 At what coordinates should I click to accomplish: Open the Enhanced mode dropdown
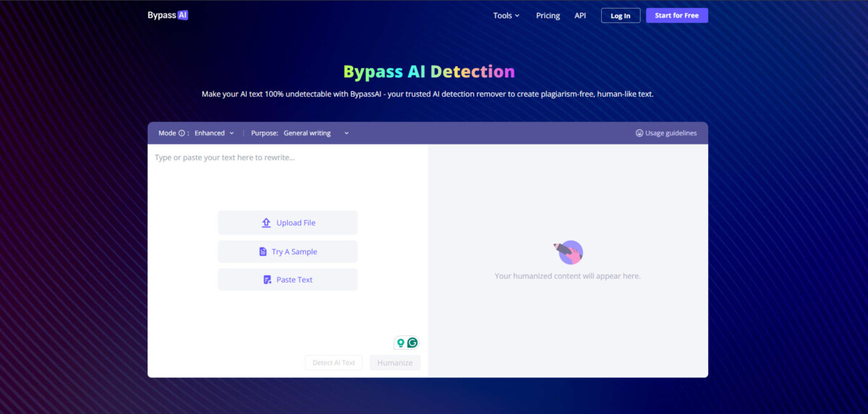(214, 133)
